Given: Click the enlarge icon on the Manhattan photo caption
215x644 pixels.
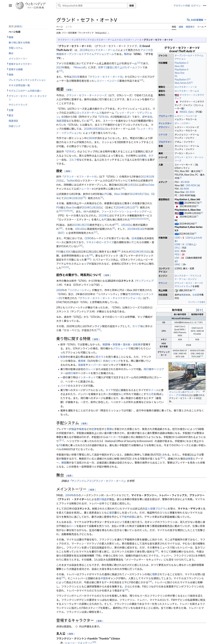Looking at the screenshot, I should [204, 392].
